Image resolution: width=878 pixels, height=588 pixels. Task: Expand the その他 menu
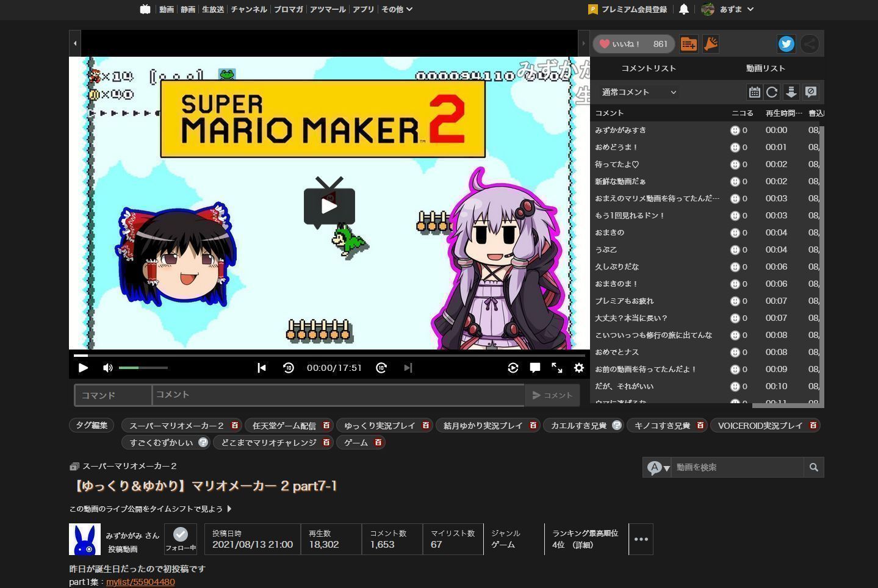pos(397,9)
